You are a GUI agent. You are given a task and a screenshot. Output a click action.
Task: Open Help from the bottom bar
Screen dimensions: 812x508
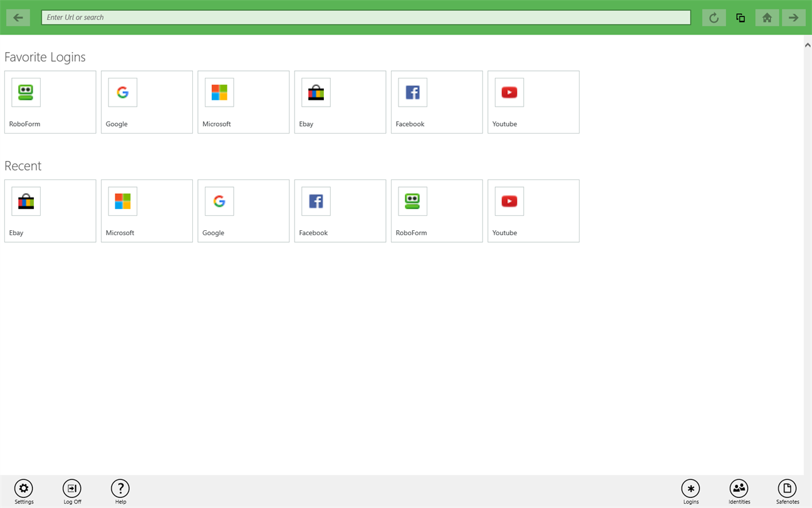click(120, 492)
